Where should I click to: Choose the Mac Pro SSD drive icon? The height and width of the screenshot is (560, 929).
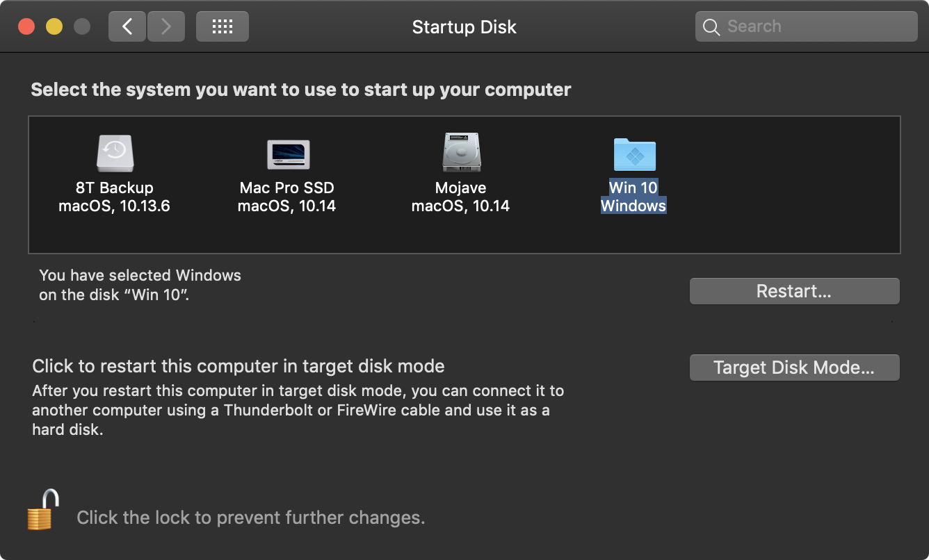point(288,154)
